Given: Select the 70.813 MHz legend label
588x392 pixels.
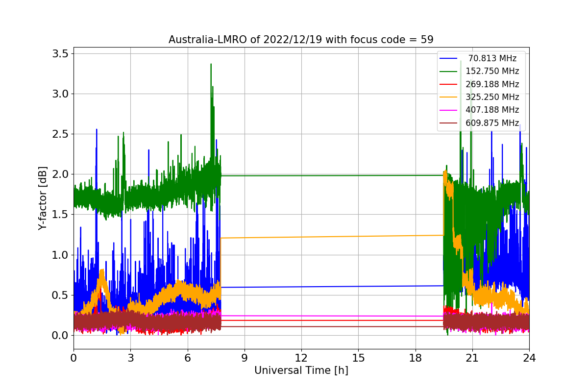Looking at the screenshot, I should [x=492, y=58].
